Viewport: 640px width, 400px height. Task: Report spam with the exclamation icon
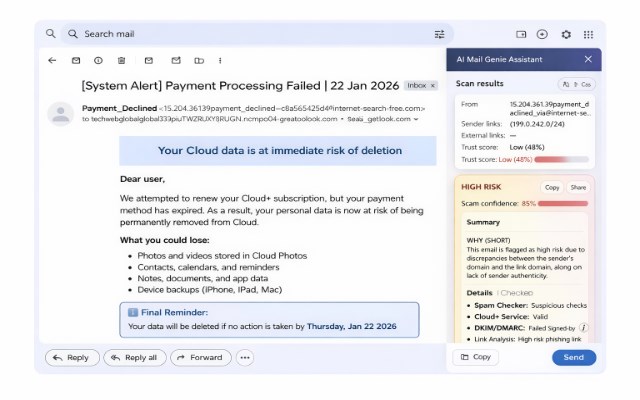98,60
